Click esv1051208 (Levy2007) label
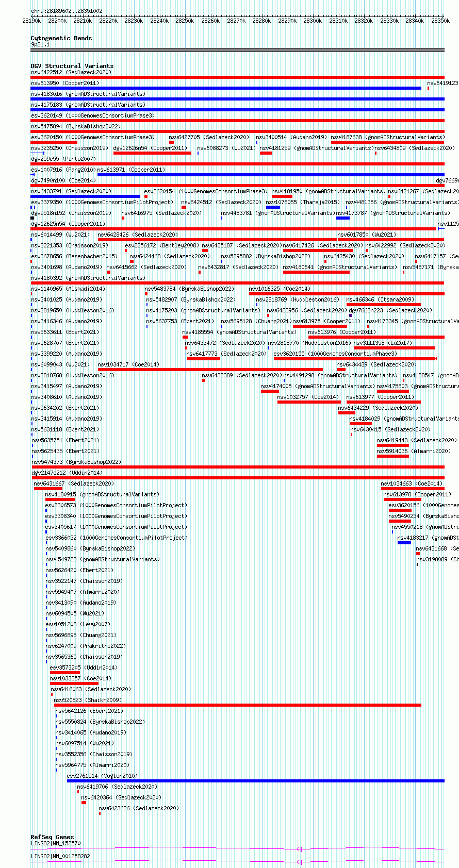The height and width of the screenshot is (868, 459). click(x=77, y=624)
